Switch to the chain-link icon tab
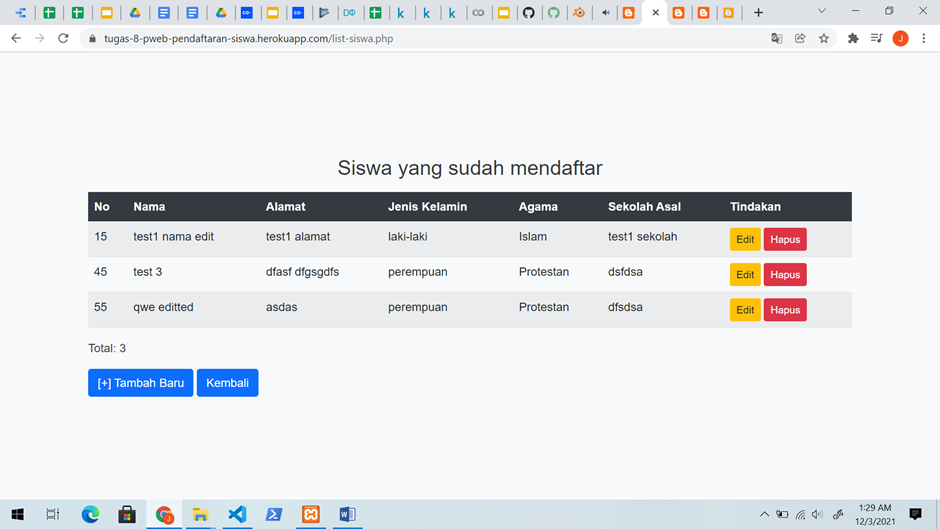This screenshot has height=529, width=940. tap(478, 13)
